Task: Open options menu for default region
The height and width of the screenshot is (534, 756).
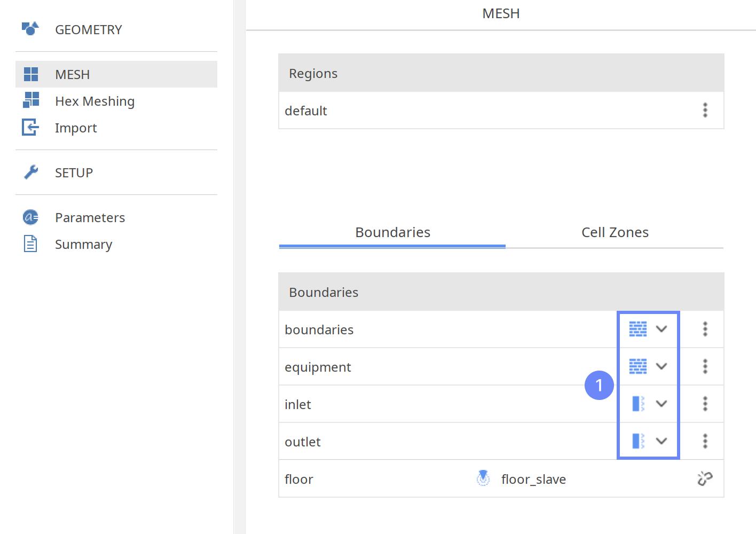Action: (705, 110)
